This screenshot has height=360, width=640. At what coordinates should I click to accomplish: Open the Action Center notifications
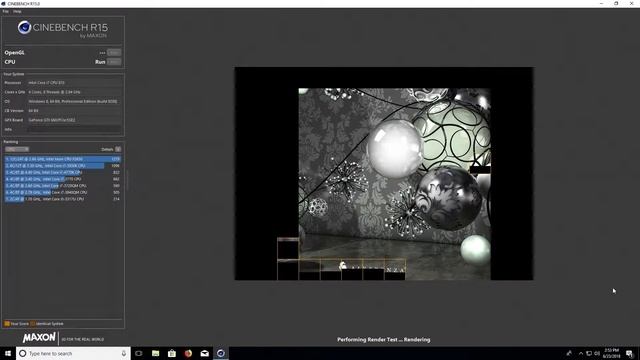(x=630, y=353)
